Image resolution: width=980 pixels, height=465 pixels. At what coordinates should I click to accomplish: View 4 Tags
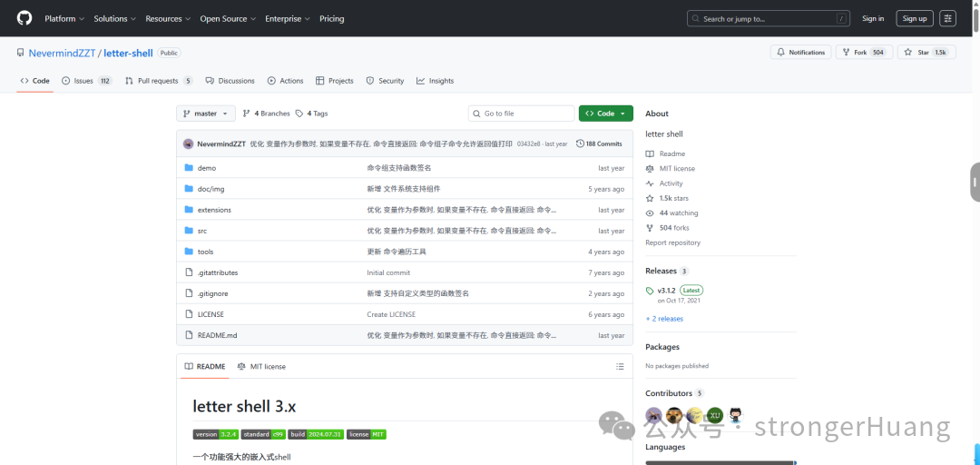pos(311,114)
